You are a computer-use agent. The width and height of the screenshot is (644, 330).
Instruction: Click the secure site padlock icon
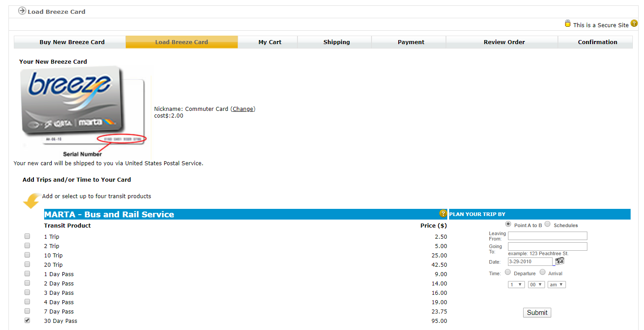tap(567, 24)
